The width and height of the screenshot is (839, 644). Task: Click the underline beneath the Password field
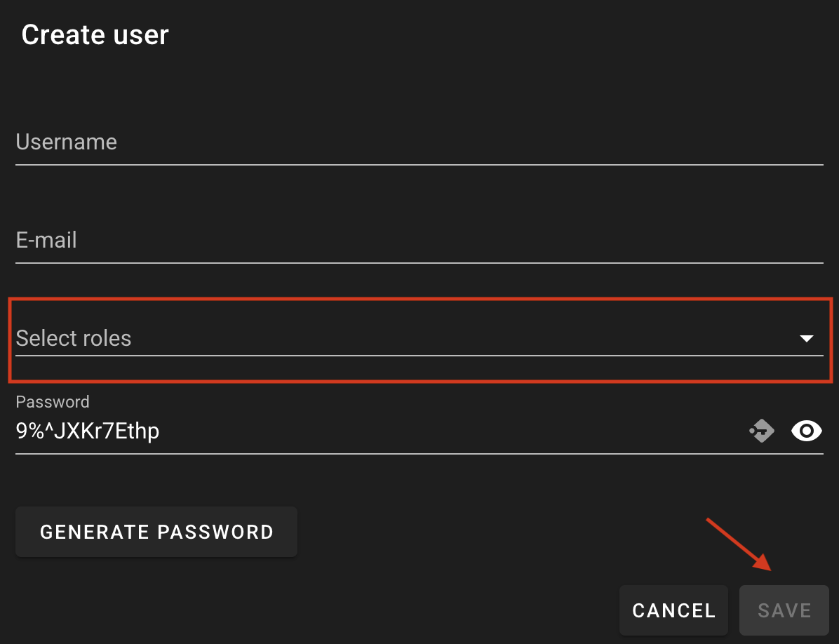click(419, 454)
